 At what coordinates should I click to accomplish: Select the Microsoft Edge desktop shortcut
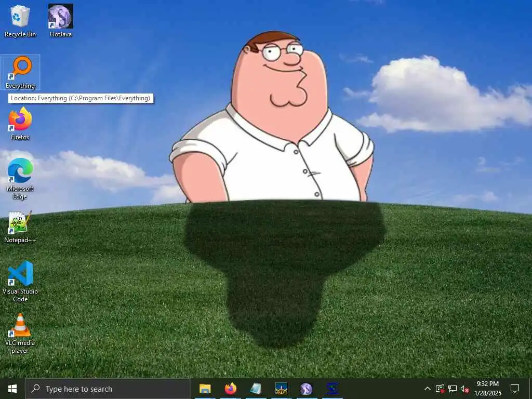click(20, 179)
